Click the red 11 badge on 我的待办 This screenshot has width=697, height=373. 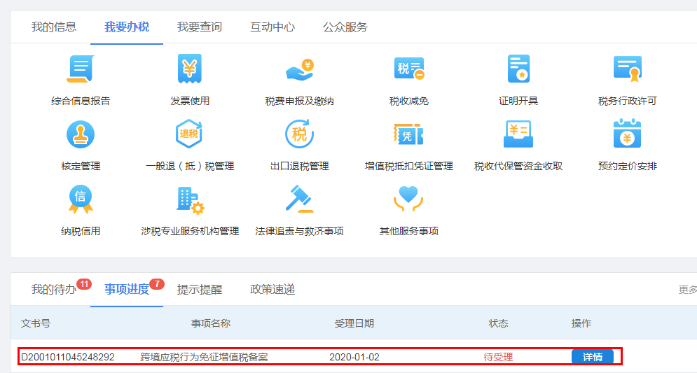click(x=84, y=284)
